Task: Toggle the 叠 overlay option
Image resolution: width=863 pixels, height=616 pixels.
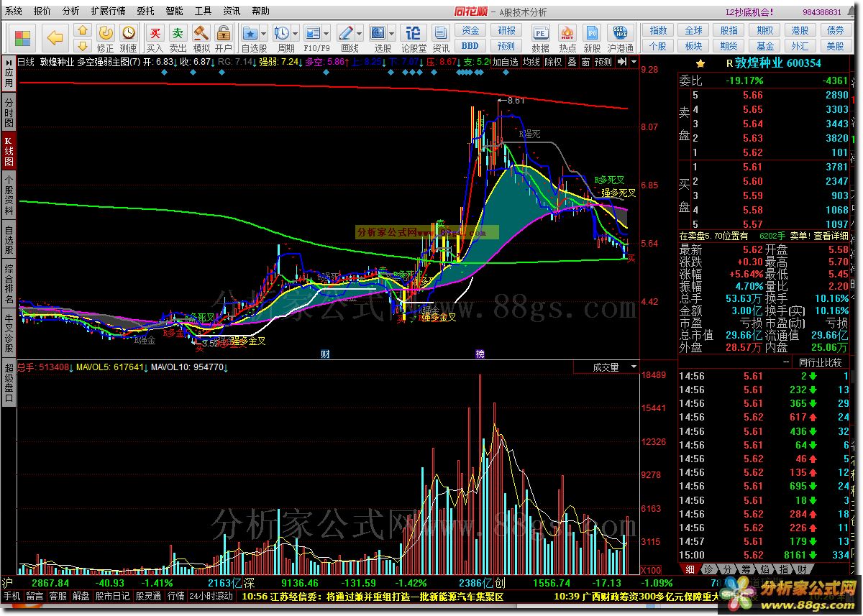Action: click(x=572, y=62)
